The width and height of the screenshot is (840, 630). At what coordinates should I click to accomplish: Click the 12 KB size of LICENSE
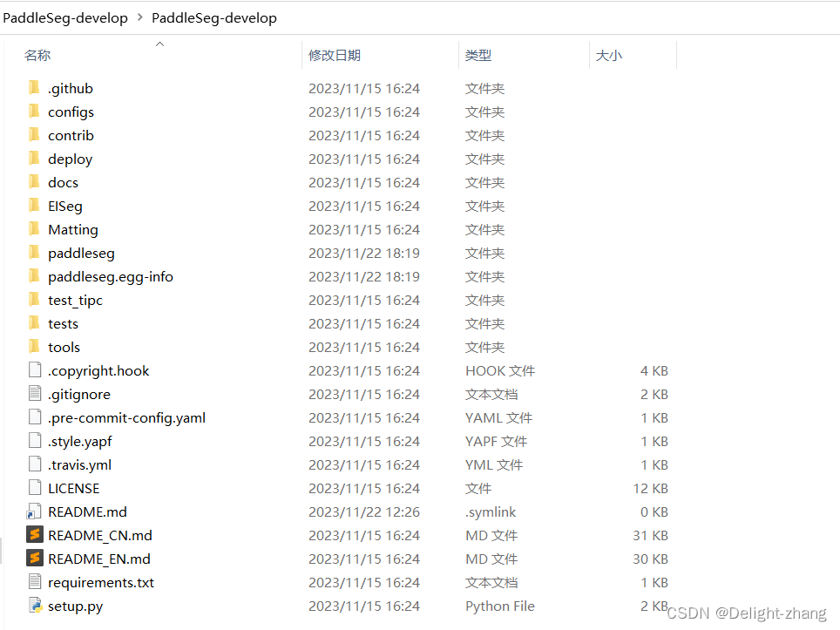650,489
